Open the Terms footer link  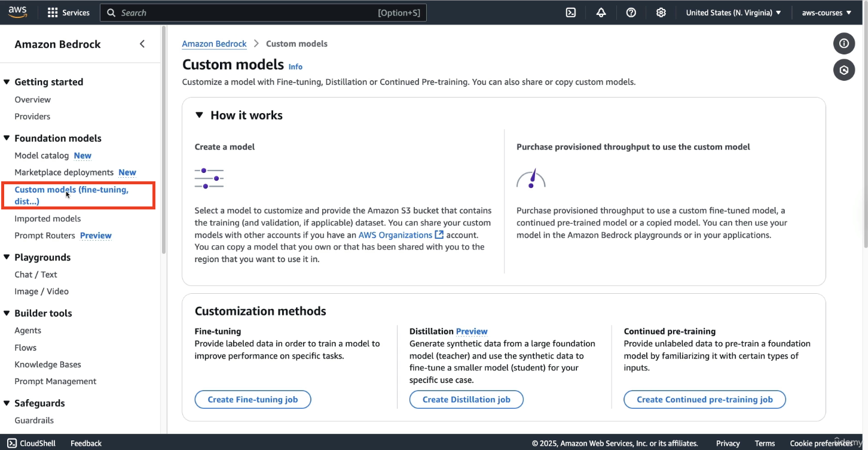[765, 443]
